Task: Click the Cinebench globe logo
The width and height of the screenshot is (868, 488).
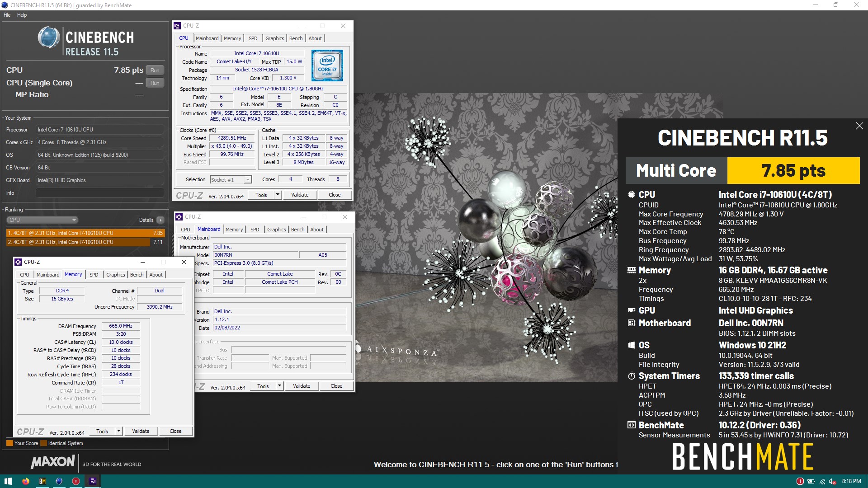Action: coord(48,38)
